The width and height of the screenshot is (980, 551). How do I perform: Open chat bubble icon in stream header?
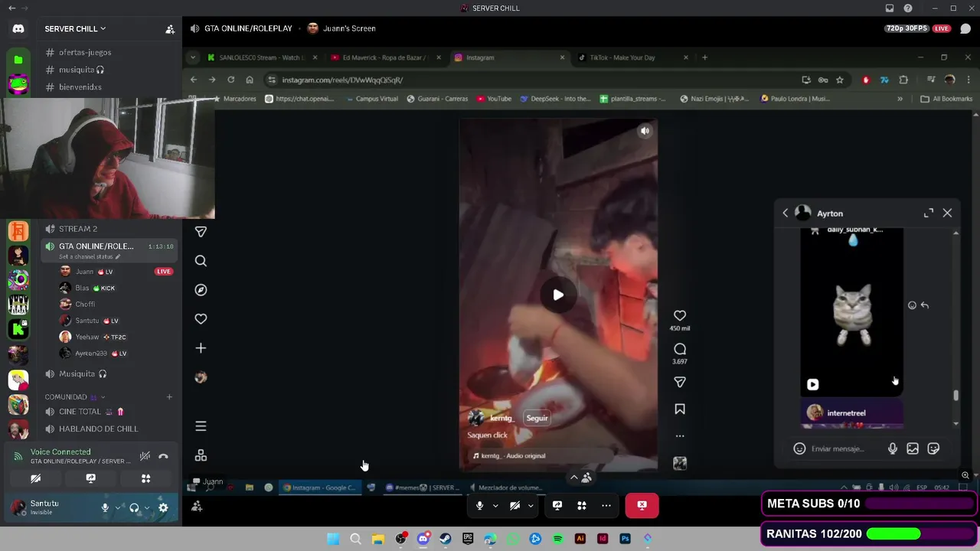966,29
